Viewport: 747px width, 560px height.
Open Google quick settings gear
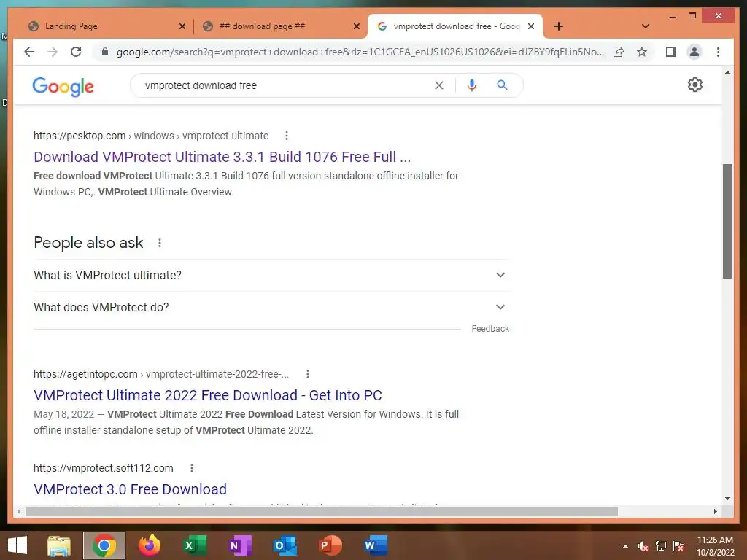tap(695, 85)
